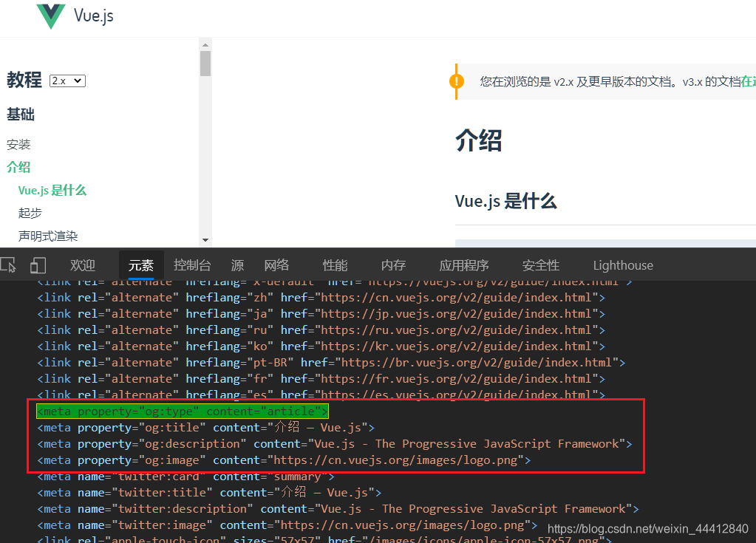
Task: Switch to the Lighthouse tab
Action: [x=622, y=264]
